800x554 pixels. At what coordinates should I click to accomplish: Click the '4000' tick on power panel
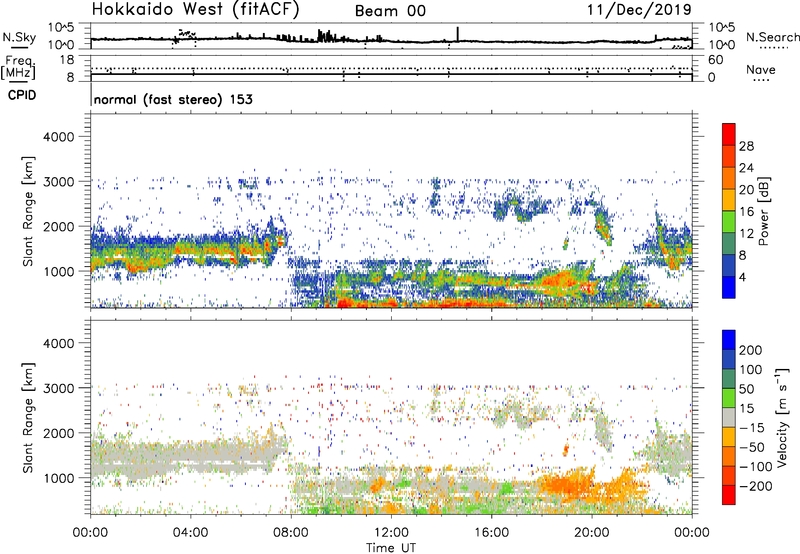(59, 137)
